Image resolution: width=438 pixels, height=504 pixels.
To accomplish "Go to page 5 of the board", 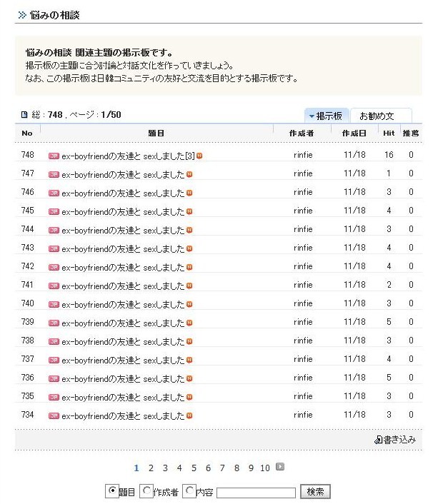I will (x=194, y=468).
